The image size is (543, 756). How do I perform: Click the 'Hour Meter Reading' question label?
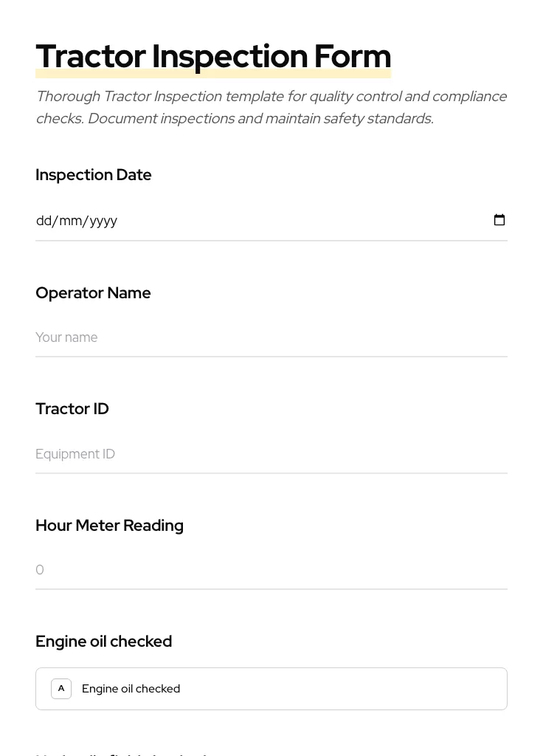(x=109, y=526)
